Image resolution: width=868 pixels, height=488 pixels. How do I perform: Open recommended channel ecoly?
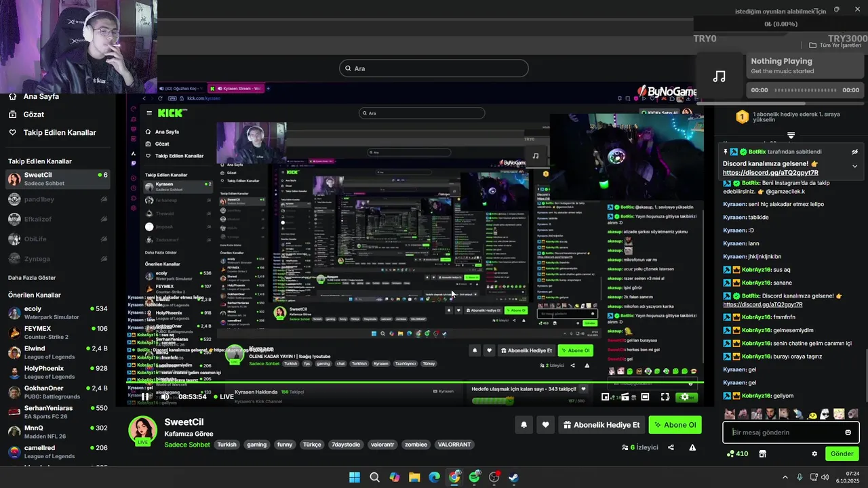(57, 312)
